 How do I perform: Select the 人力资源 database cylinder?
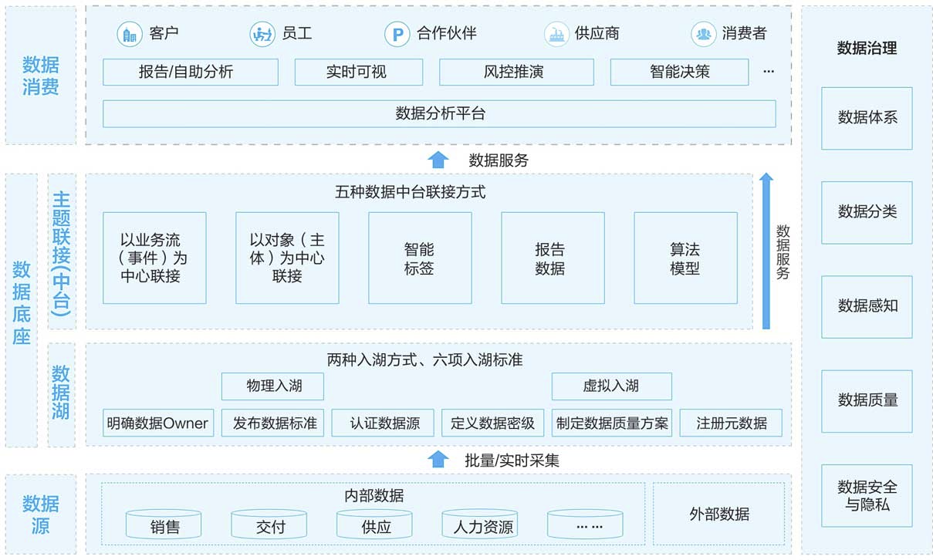[x=480, y=524]
